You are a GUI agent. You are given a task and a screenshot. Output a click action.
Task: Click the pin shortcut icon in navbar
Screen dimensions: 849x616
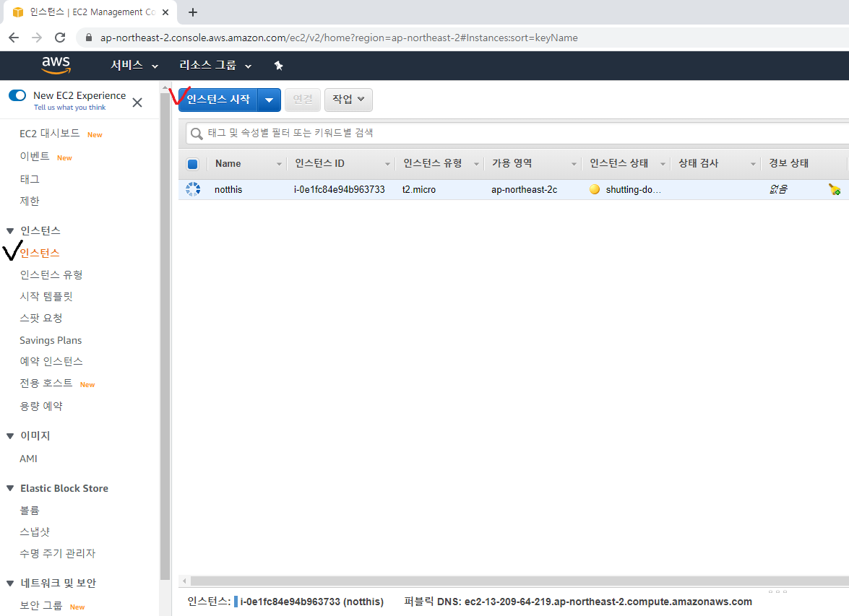pyautogui.click(x=278, y=66)
